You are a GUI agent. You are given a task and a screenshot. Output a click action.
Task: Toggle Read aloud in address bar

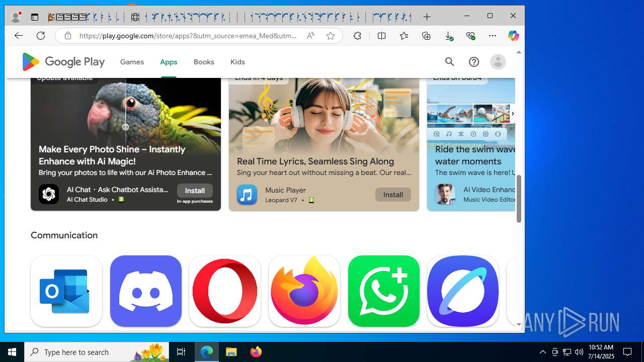(310, 36)
